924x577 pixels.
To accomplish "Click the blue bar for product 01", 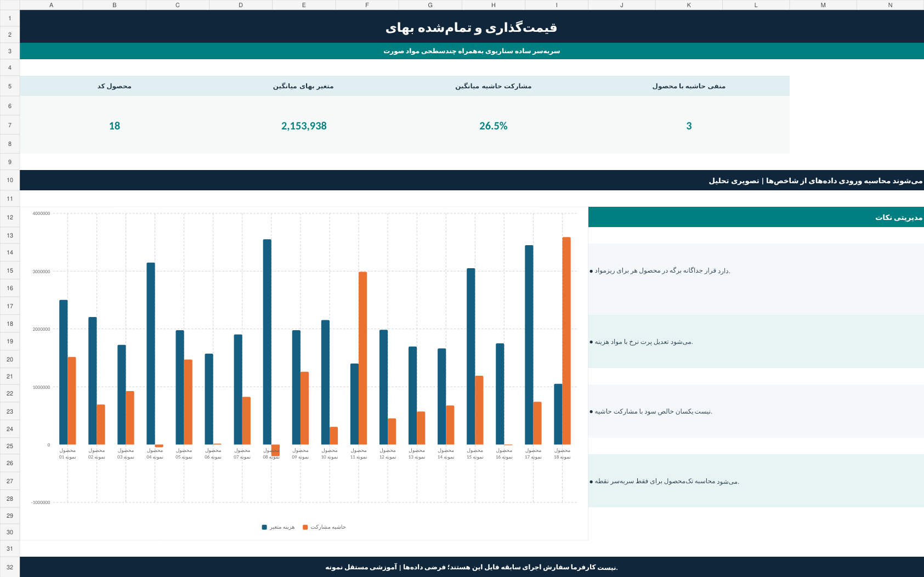I will (64, 372).
